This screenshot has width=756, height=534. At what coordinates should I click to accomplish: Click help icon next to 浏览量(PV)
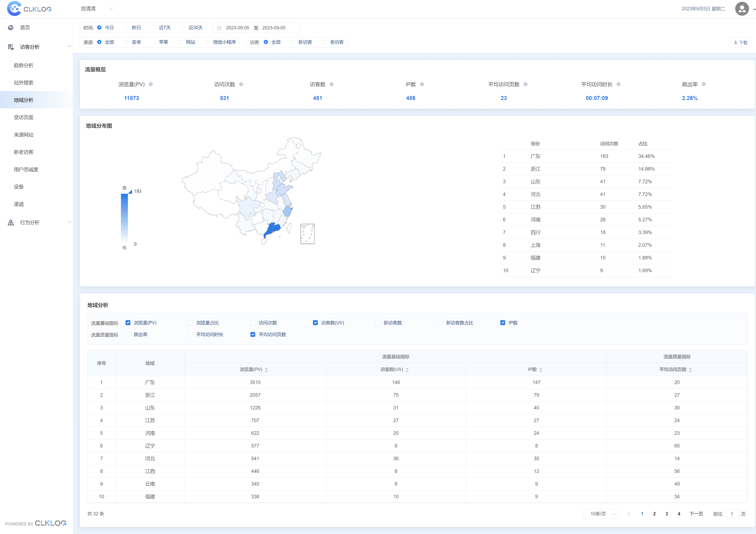pos(151,84)
